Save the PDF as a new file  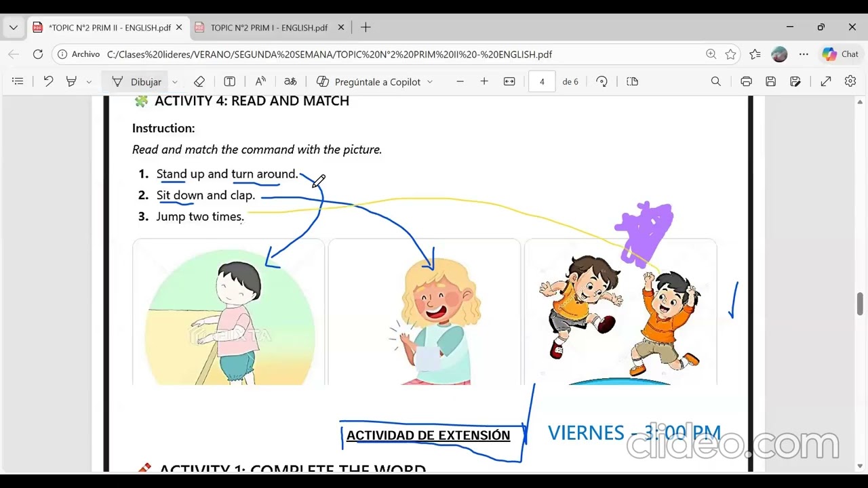click(795, 81)
